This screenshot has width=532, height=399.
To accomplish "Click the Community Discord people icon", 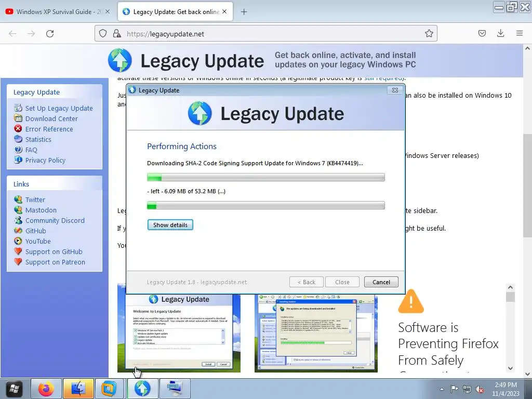I will (18, 220).
